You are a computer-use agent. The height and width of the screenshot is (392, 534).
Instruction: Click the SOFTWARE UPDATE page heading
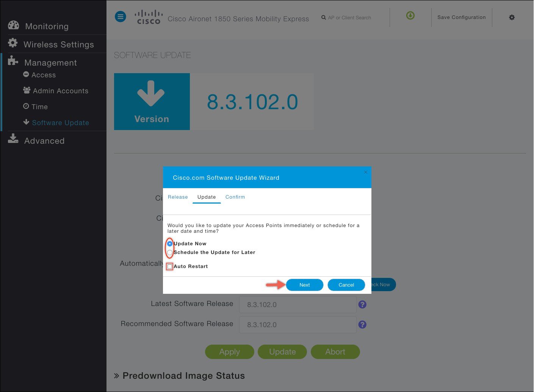click(152, 55)
